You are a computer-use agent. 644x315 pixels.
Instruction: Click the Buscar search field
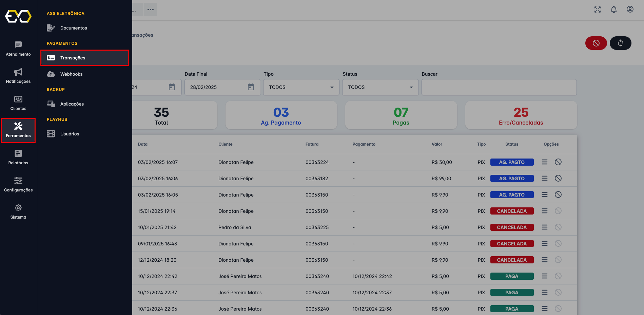tap(499, 87)
